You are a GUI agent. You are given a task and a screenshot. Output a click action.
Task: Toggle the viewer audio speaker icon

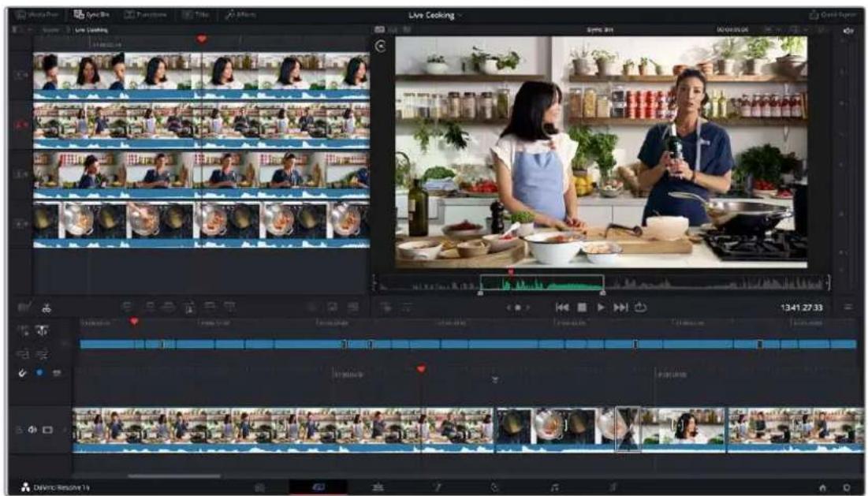(848, 31)
